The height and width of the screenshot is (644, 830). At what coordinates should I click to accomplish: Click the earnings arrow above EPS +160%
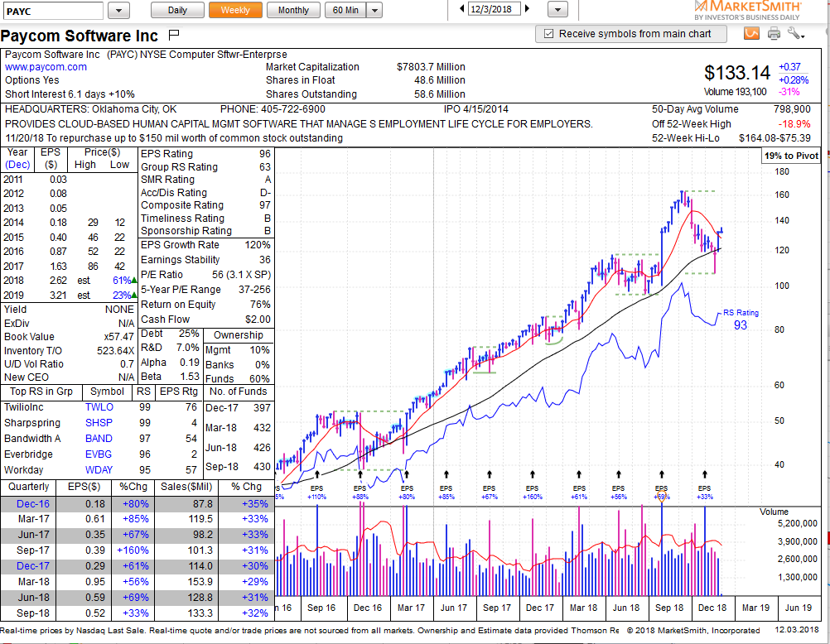coord(533,474)
